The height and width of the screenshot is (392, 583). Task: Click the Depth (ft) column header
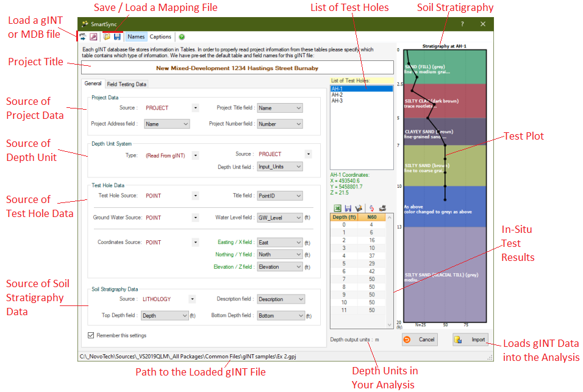pyautogui.click(x=344, y=217)
